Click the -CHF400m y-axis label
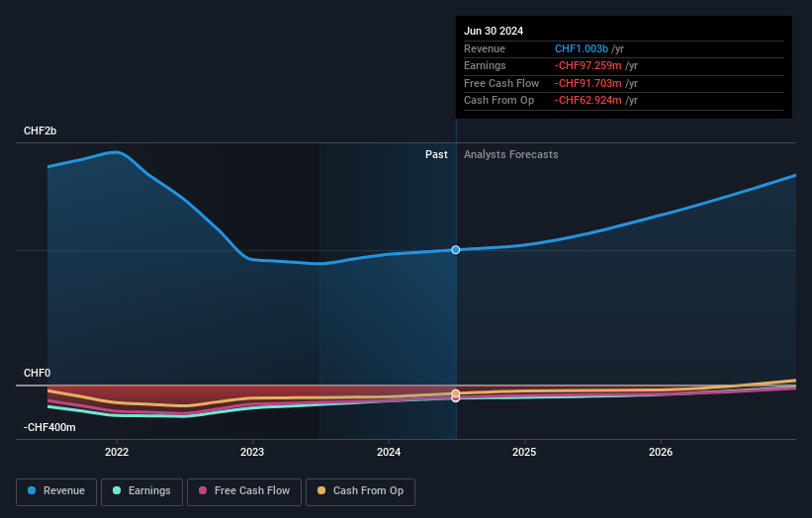Image resolution: width=812 pixels, height=518 pixels. 49,427
